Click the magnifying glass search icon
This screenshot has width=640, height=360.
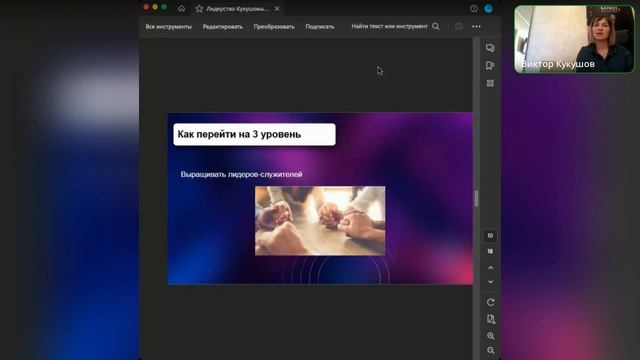[x=436, y=26]
